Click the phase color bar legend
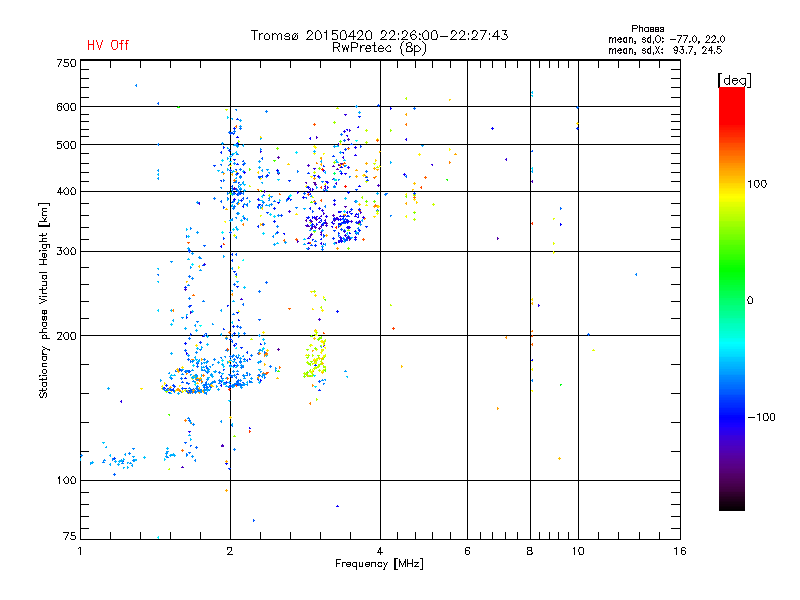800x600 pixels. [x=732, y=298]
